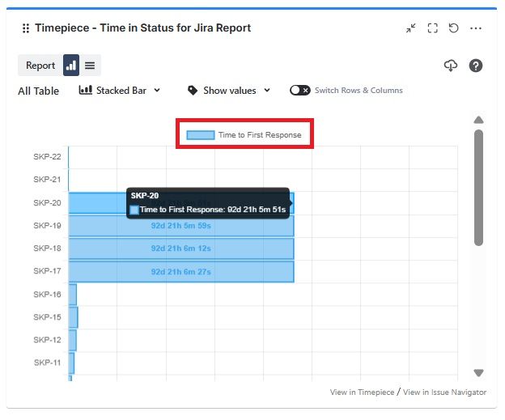Click the small SKP-16 bar
This screenshot has width=505, height=420.
pyautogui.click(x=73, y=295)
